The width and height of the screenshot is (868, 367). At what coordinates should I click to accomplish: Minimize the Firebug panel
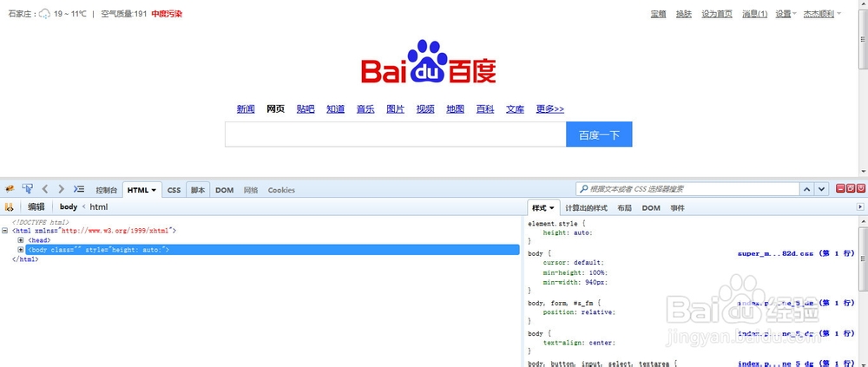pos(840,189)
